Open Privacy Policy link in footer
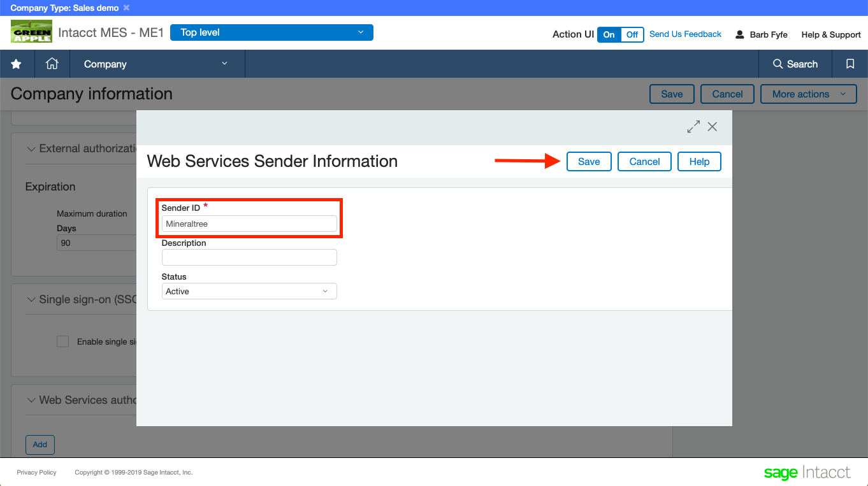868x486 pixels. coord(36,473)
